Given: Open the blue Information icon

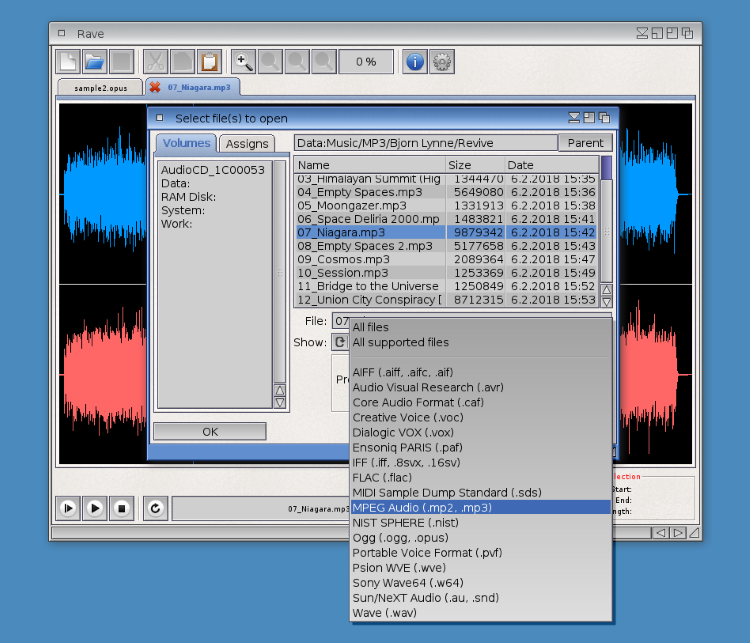Looking at the screenshot, I should 415,62.
